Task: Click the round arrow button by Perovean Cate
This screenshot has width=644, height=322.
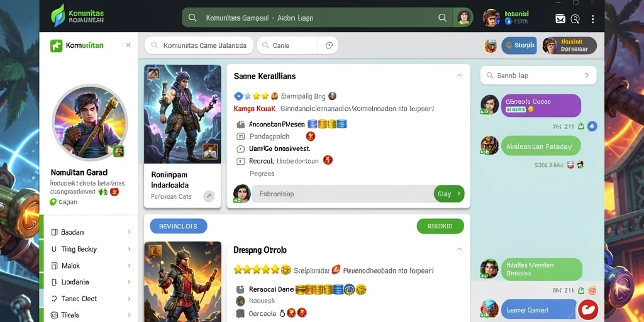Action: (x=209, y=196)
